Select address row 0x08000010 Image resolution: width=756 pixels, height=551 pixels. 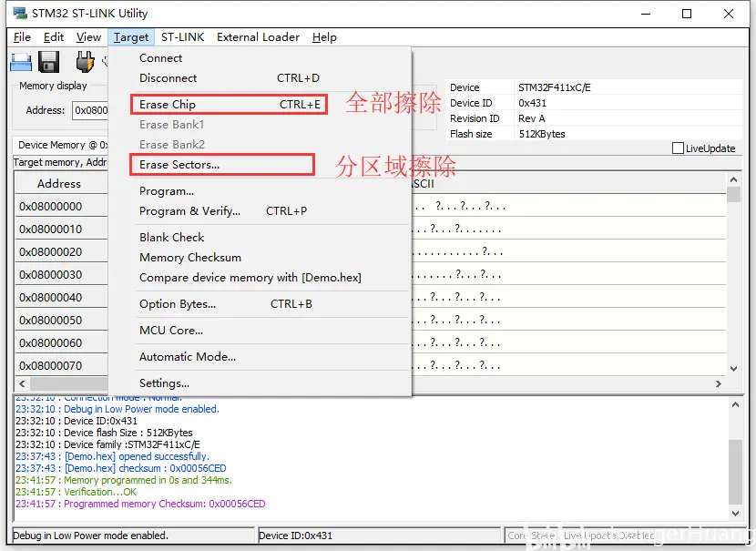pyautogui.click(x=51, y=229)
